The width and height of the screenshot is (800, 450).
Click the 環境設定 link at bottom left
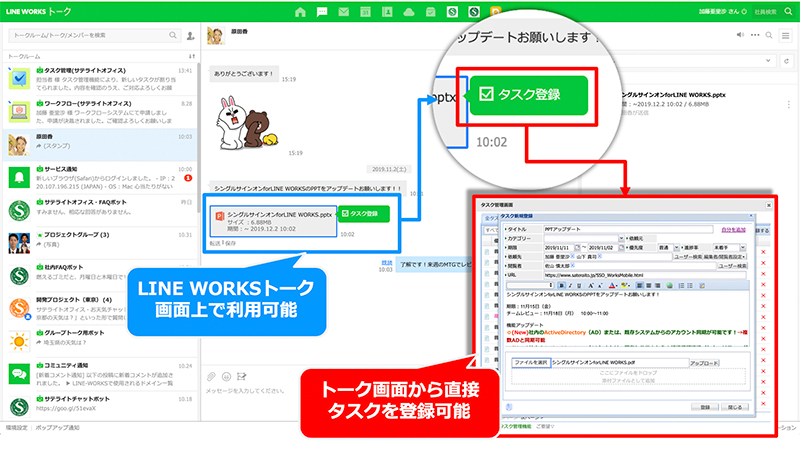[17, 428]
